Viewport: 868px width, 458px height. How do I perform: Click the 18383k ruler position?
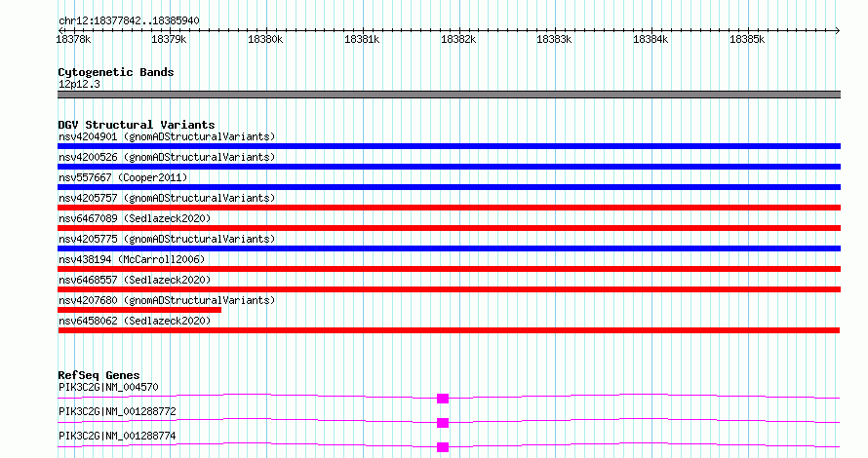(554, 39)
